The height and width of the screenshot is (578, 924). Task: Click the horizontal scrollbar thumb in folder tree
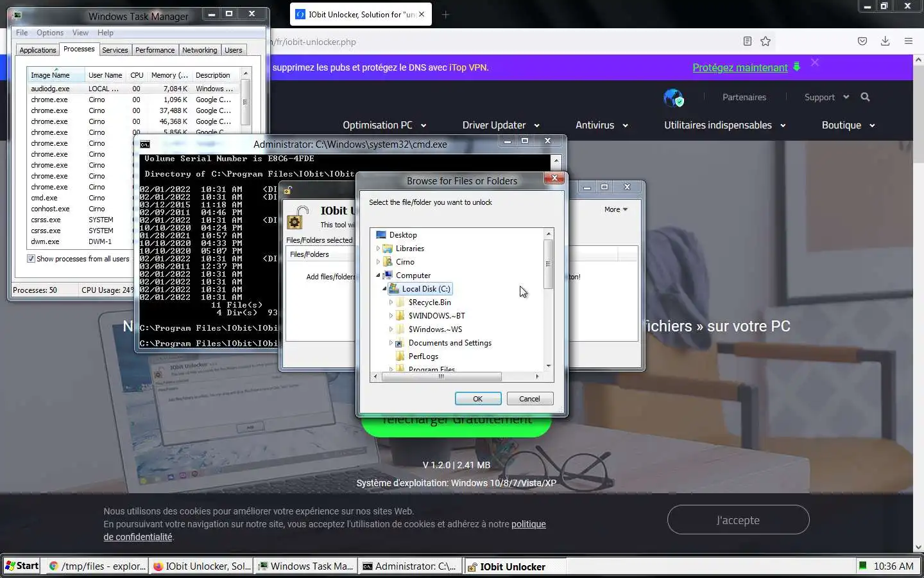(441, 376)
